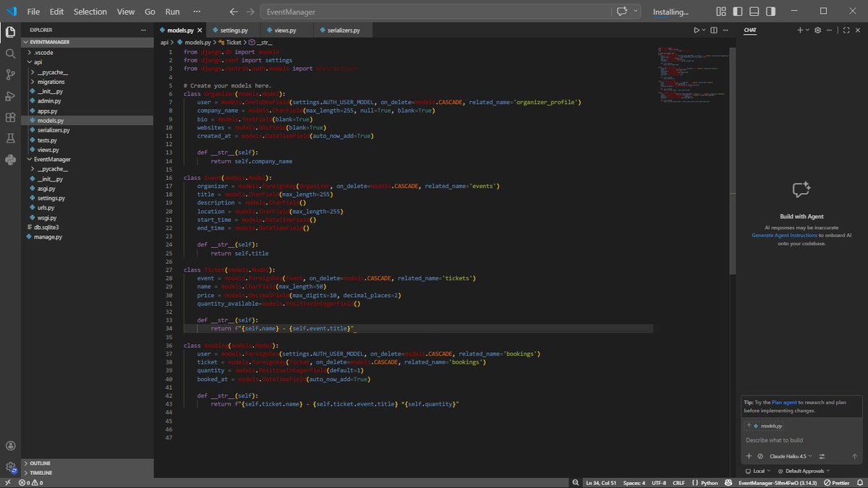Open the Copilot chat icon in title bar
This screenshot has height=488, width=868.
click(x=621, y=12)
